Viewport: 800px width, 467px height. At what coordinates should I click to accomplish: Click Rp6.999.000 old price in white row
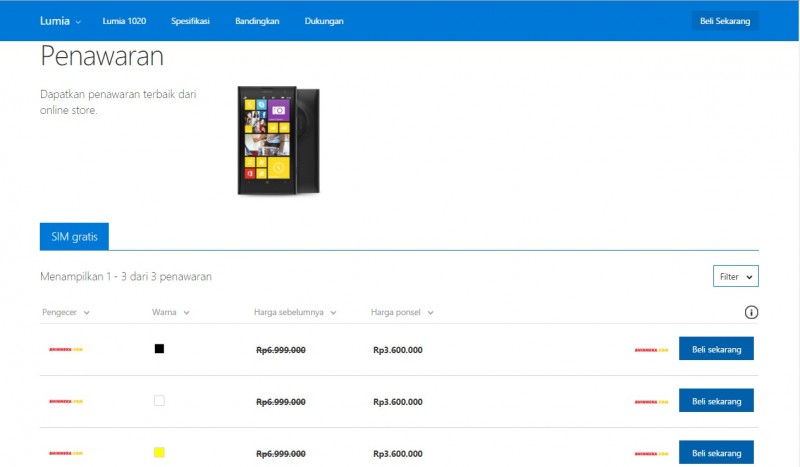point(281,402)
